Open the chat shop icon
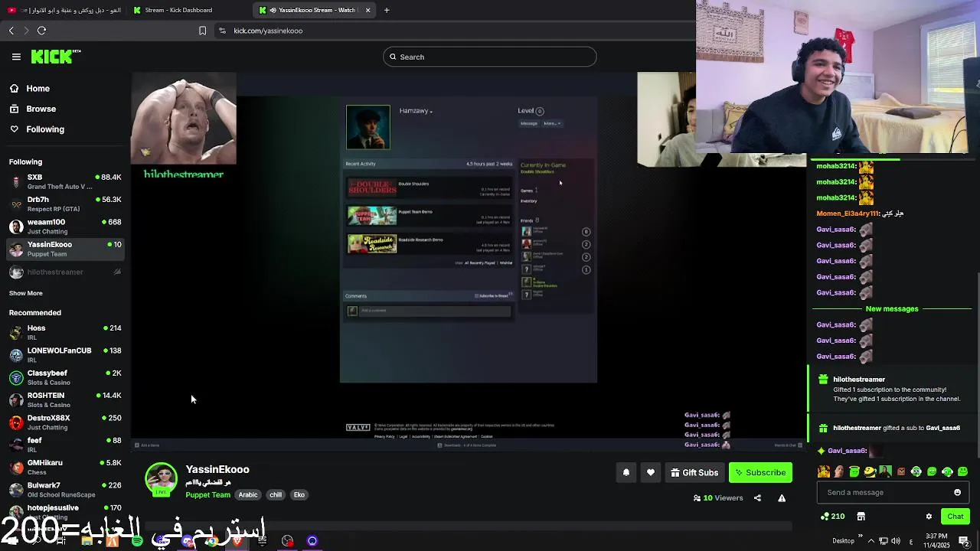Viewport: 980px width, 551px height. (861, 517)
